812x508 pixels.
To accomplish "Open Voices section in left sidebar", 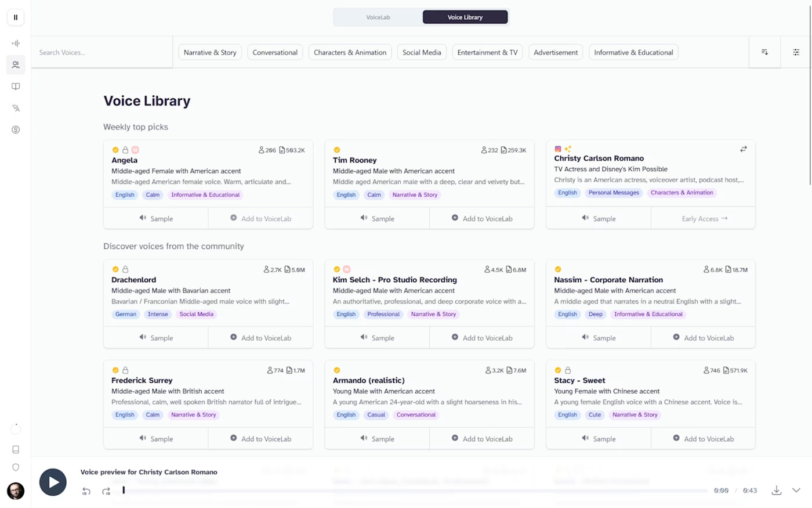I will (x=16, y=65).
